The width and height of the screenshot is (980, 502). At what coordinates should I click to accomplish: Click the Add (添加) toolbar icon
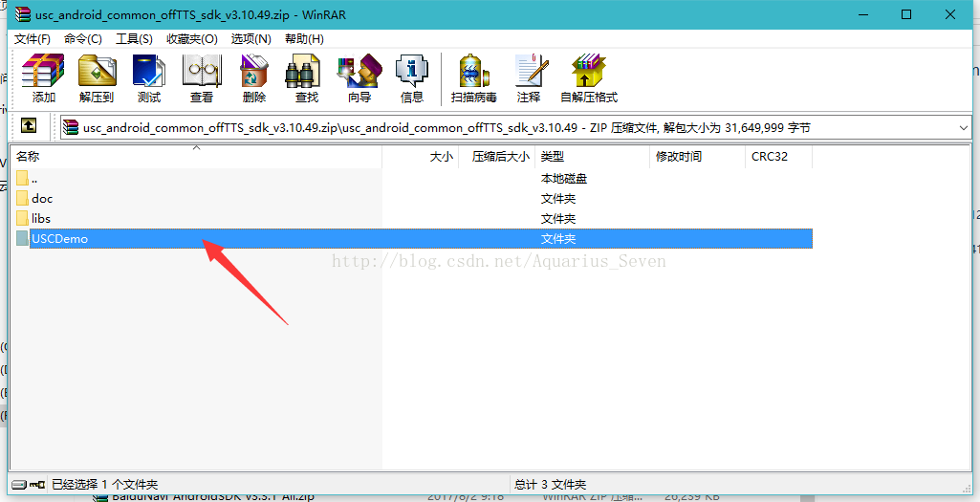tap(44, 78)
